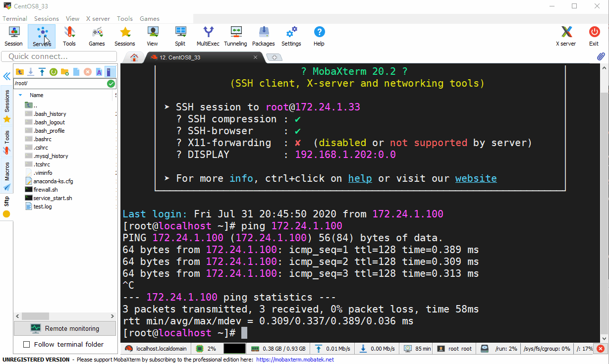Viewport: 609px width, 364px height.
Task: Open the X server menu
Action: click(x=98, y=18)
